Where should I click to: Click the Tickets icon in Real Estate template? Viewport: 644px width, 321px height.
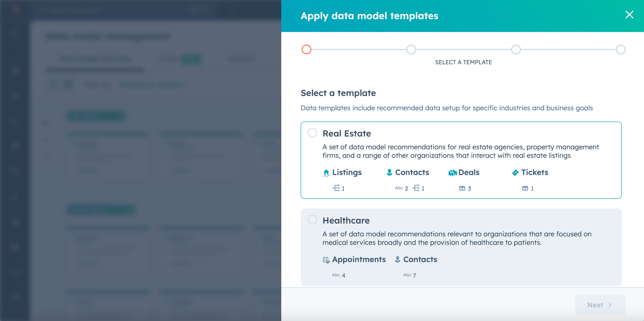click(516, 172)
